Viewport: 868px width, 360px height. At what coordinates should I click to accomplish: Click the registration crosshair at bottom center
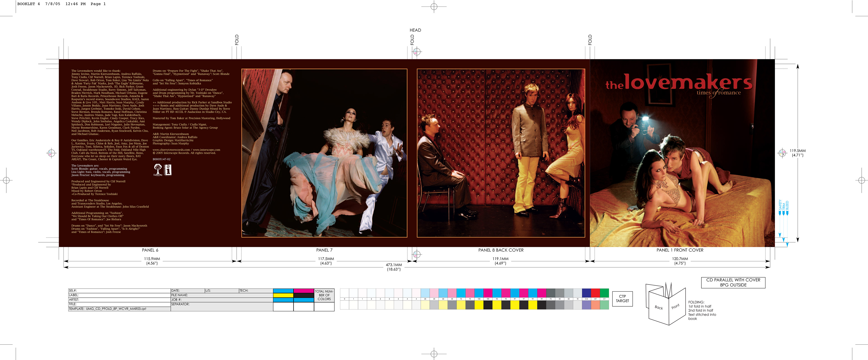coord(434,354)
